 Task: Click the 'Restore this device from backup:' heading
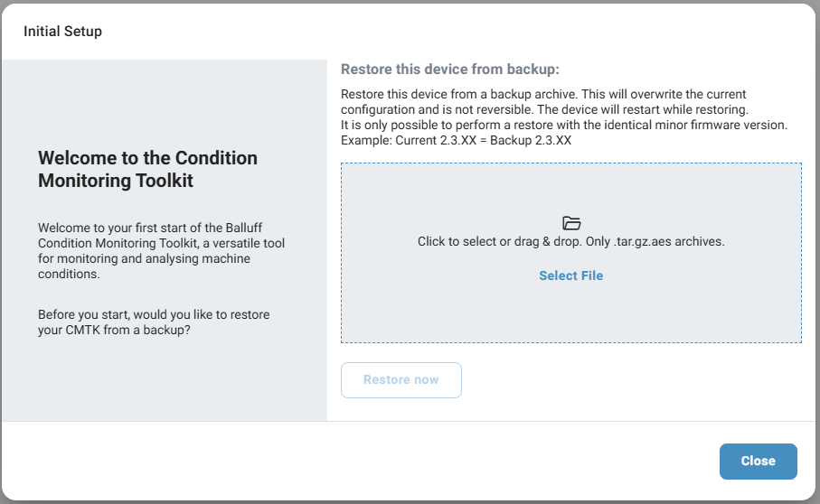pos(450,69)
